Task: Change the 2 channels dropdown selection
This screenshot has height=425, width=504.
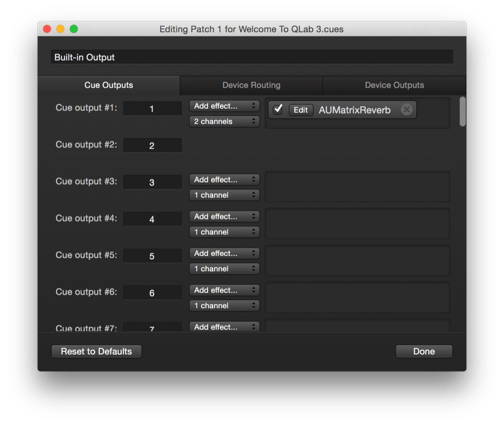Action: (224, 121)
